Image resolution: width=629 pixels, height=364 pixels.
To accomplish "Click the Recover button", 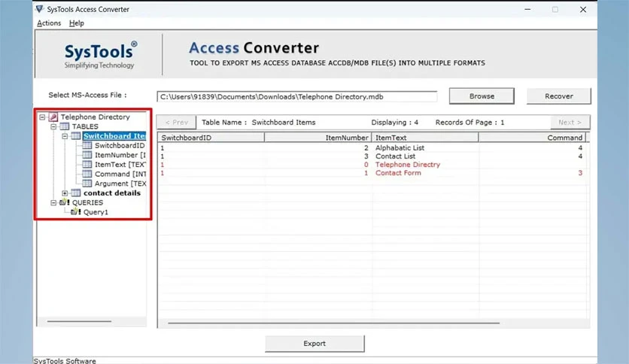I will pos(559,96).
